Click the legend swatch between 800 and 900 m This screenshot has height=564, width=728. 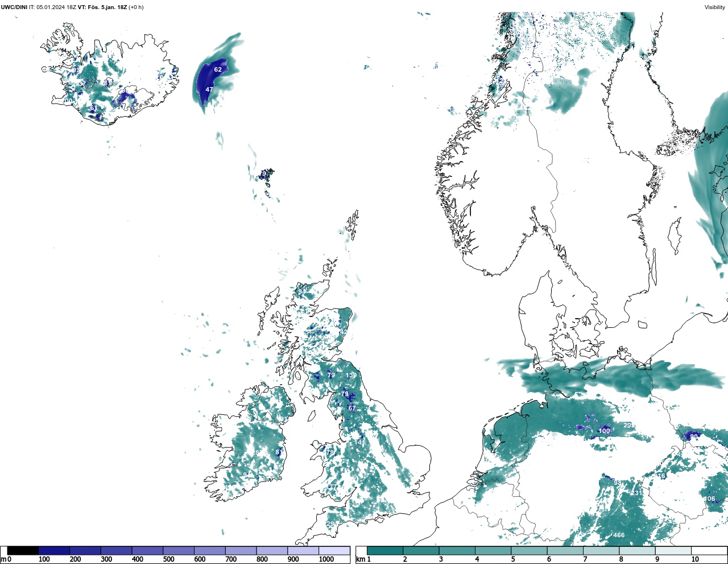272,551
